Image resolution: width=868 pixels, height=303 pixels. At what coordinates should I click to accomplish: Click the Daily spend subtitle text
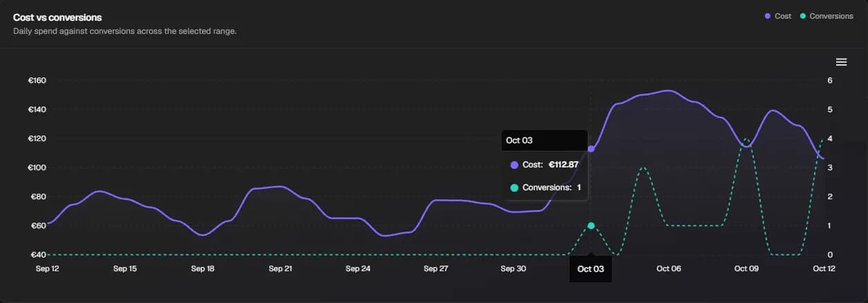(125, 31)
